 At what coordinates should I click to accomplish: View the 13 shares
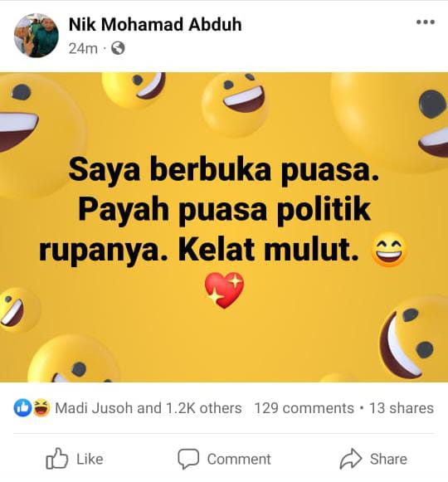coord(402,408)
